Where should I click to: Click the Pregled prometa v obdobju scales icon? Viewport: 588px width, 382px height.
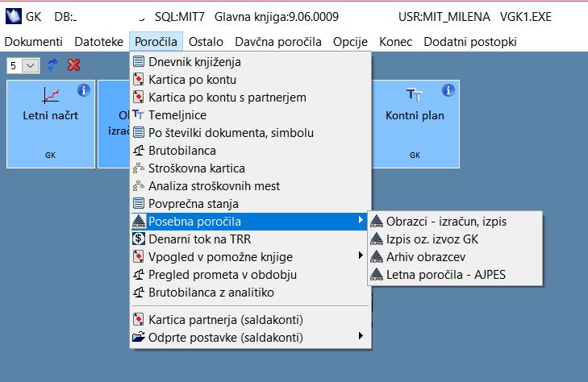coord(139,275)
